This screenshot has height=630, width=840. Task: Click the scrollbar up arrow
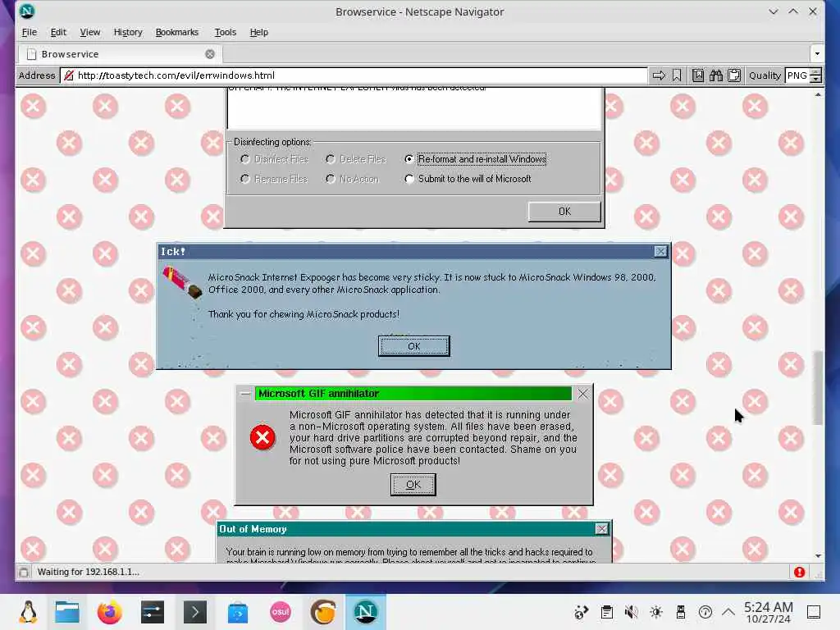pyautogui.click(x=818, y=95)
